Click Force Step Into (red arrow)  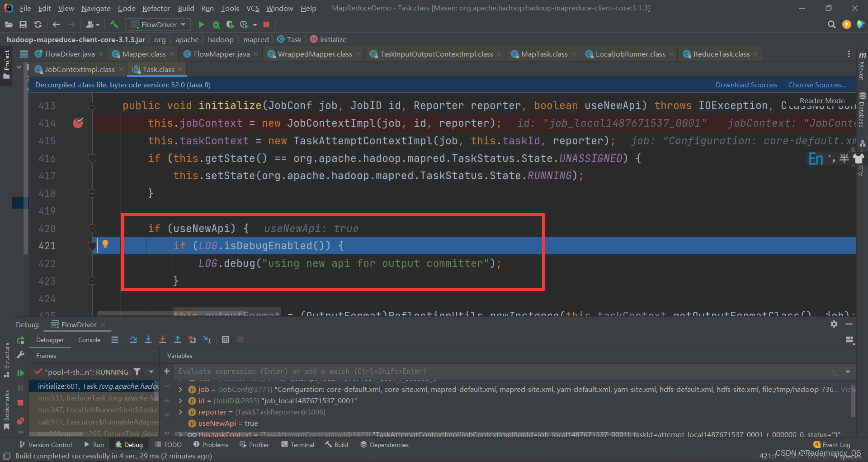(x=163, y=339)
